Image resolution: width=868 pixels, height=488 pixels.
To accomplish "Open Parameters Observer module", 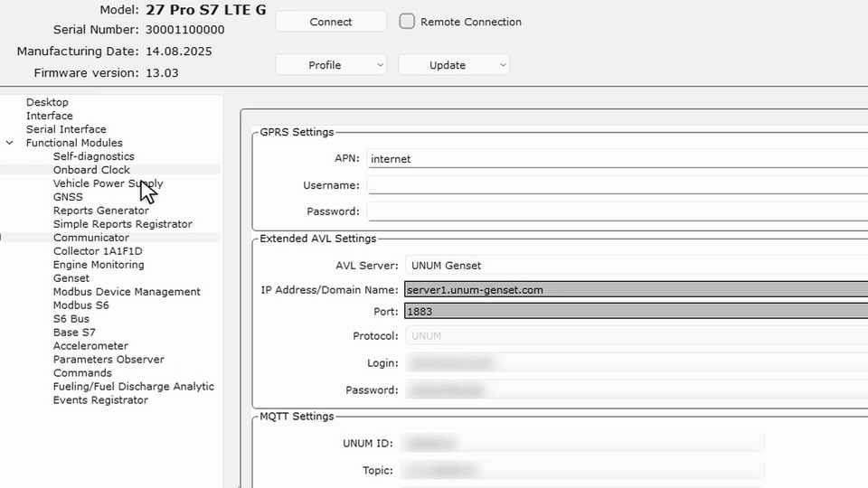I will tap(108, 360).
